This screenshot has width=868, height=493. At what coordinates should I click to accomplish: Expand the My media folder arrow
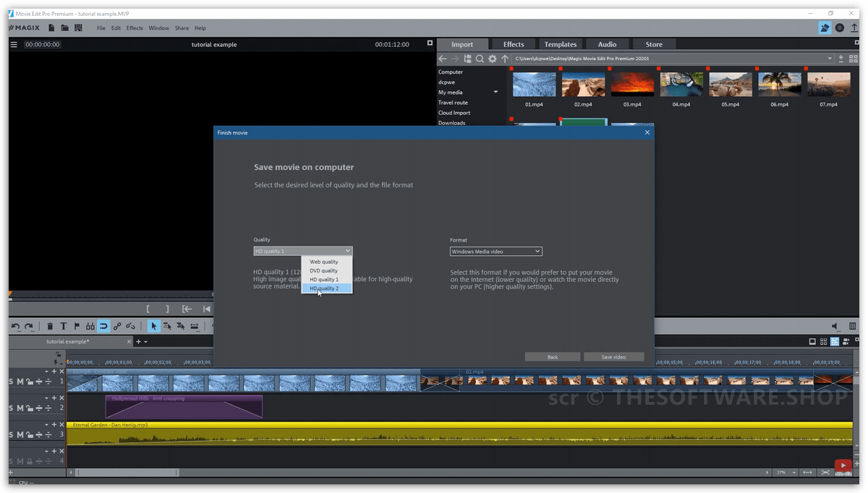495,93
